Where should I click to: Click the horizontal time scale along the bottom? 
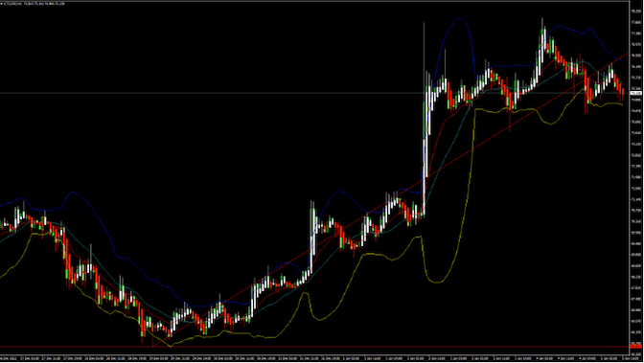tap(314, 358)
